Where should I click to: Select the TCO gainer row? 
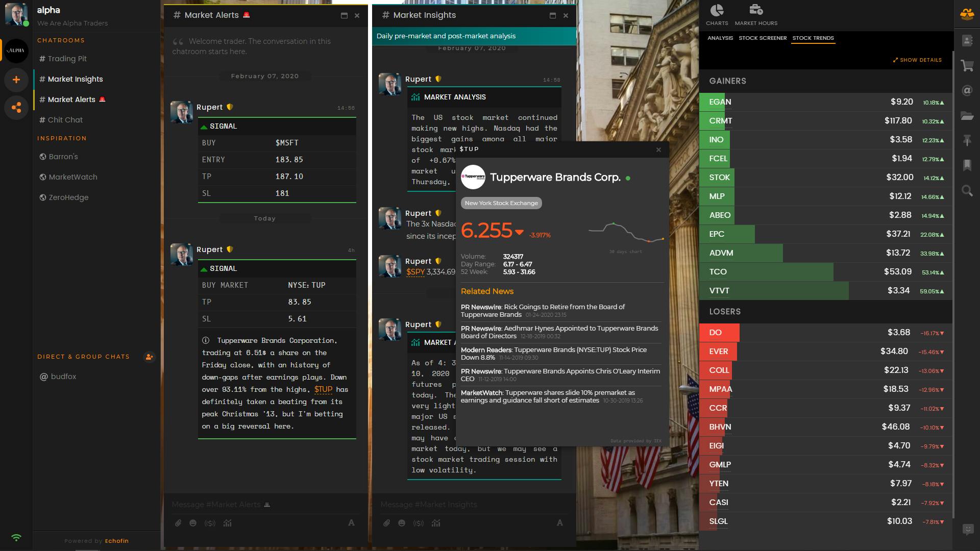(x=825, y=272)
